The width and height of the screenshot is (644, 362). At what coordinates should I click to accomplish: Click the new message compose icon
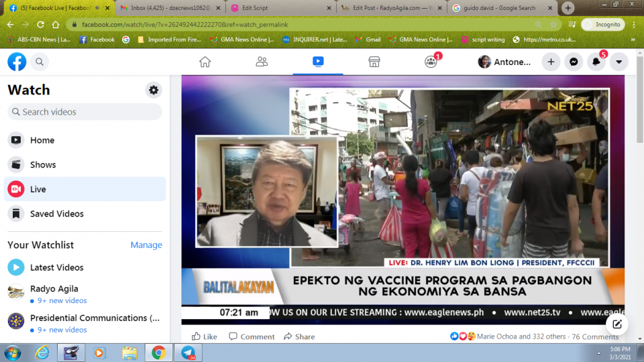(616, 324)
